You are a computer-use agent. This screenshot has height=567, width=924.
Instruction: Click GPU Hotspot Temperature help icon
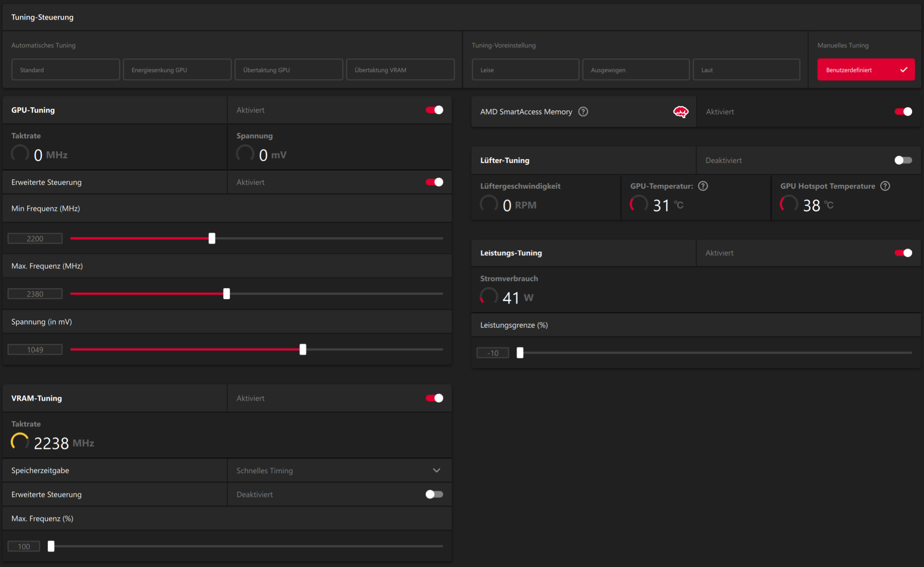point(885,186)
